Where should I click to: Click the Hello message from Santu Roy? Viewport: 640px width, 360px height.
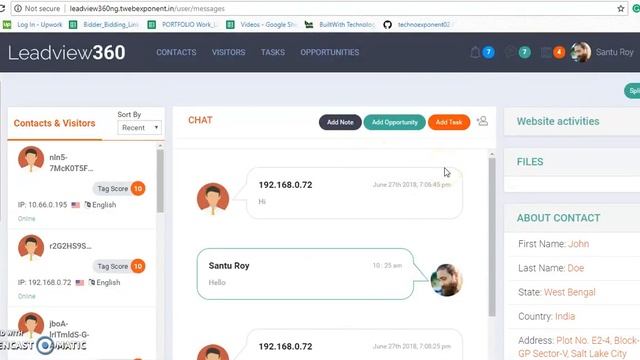point(217,282)
